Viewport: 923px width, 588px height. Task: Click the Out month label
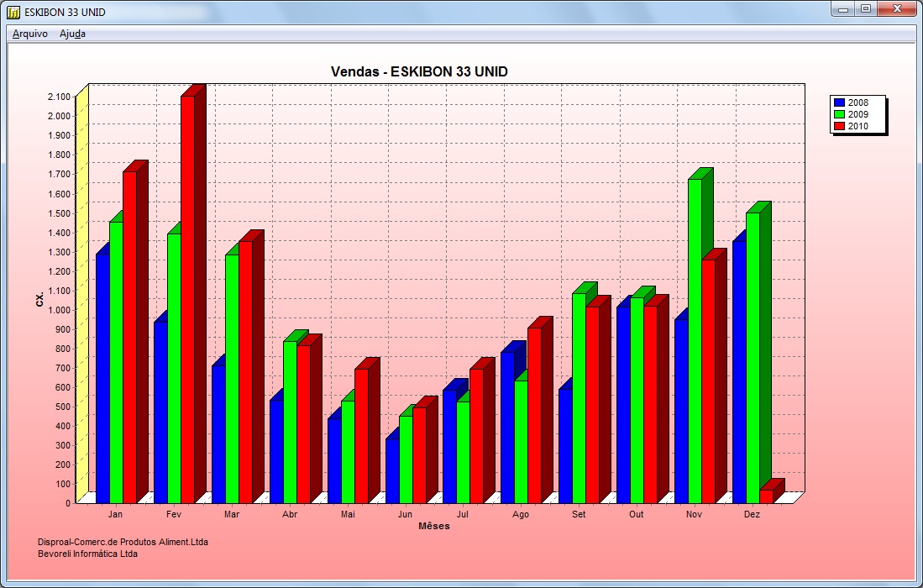(x=637, y=514)
